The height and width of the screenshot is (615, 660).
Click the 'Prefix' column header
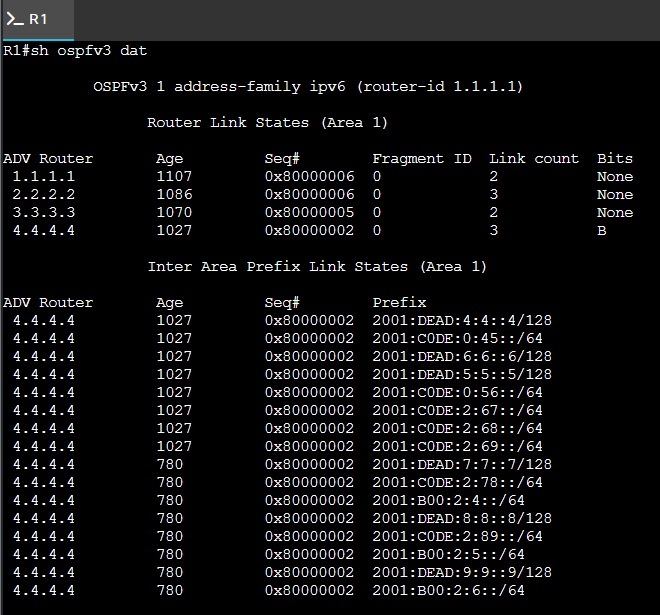click(x=399, y=303)
